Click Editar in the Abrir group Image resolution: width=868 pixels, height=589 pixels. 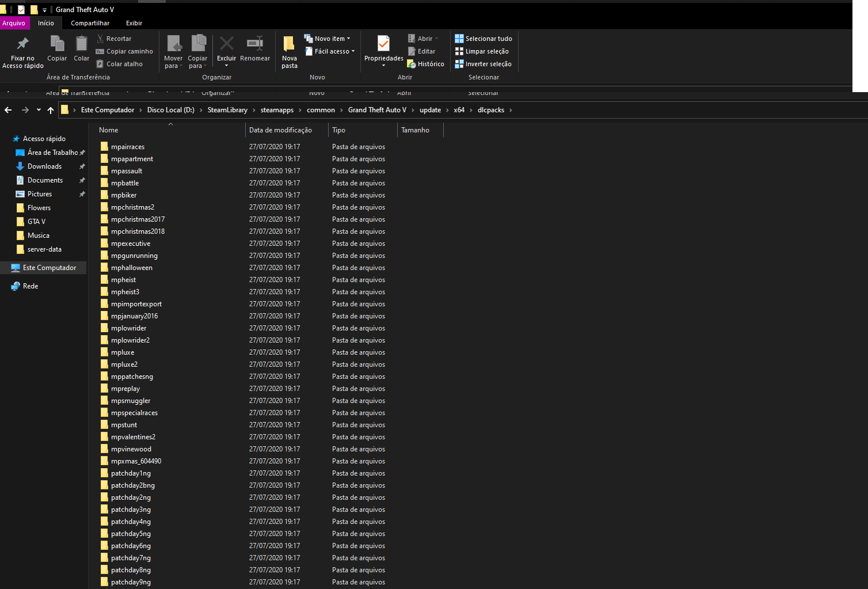[x=422, y=51]
